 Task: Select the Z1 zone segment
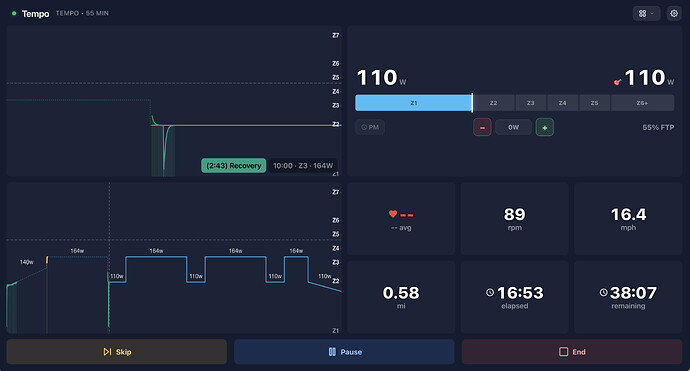point(413,103)
